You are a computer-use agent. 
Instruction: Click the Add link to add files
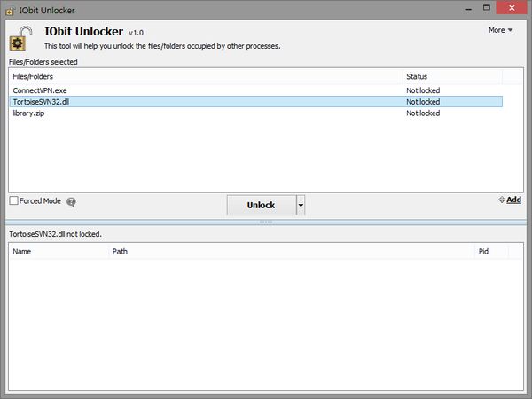[x=510, y=200]
